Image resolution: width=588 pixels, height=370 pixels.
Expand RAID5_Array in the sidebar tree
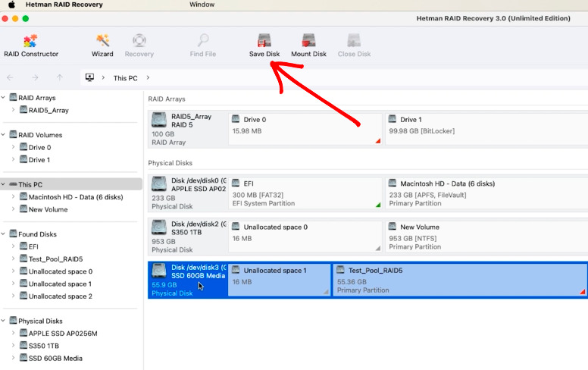[x=13, y=110]
